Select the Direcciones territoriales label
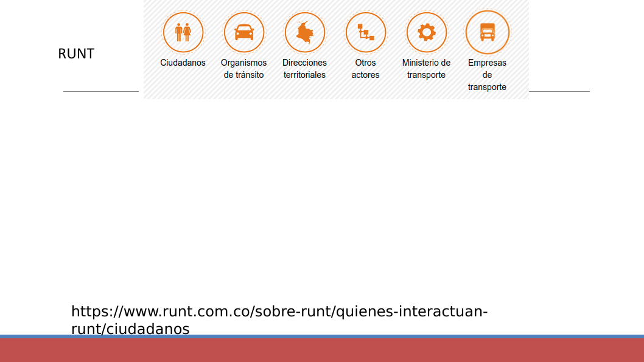 point(304,69)
